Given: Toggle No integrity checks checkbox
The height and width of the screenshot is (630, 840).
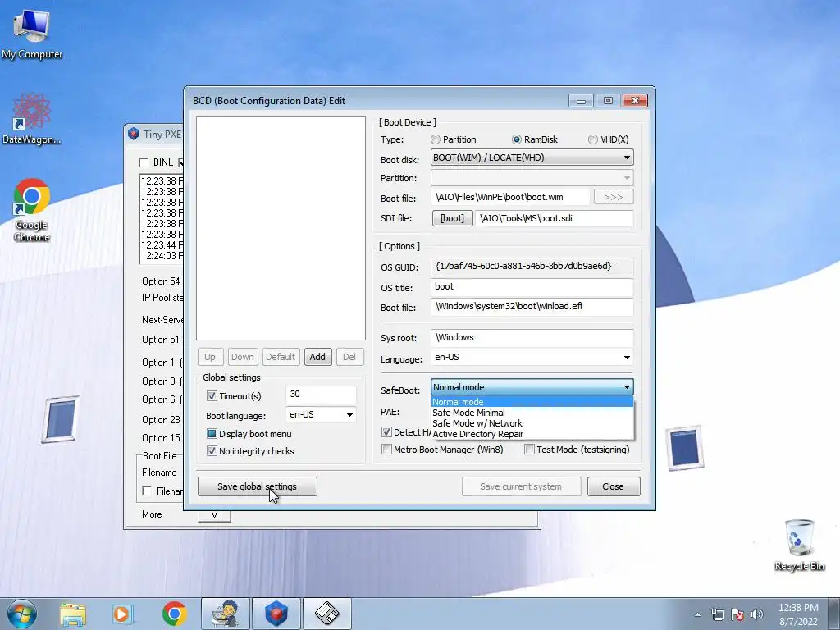Looking at the screenshot, I should point(212,451).
